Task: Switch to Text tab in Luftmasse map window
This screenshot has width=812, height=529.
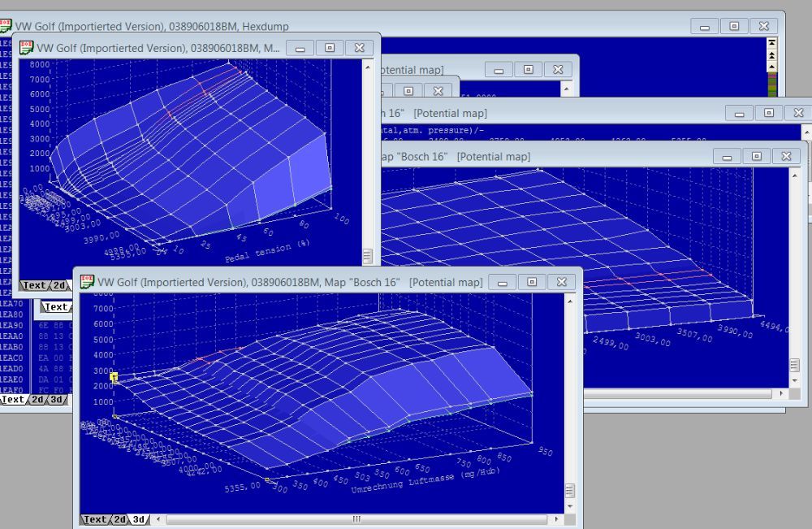Action: pyautogui.click(x=95, y=519)
